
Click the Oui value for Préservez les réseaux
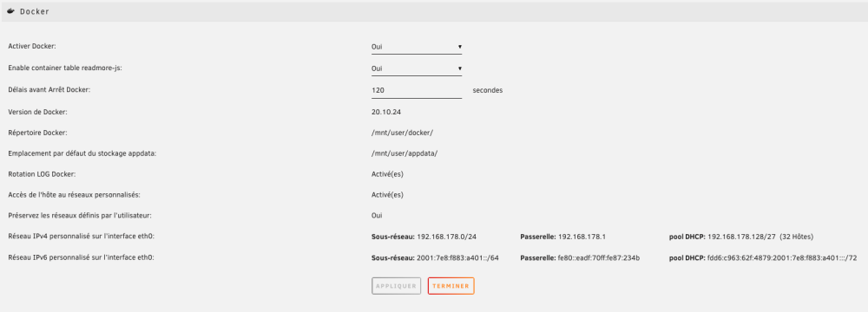point(377,215)
